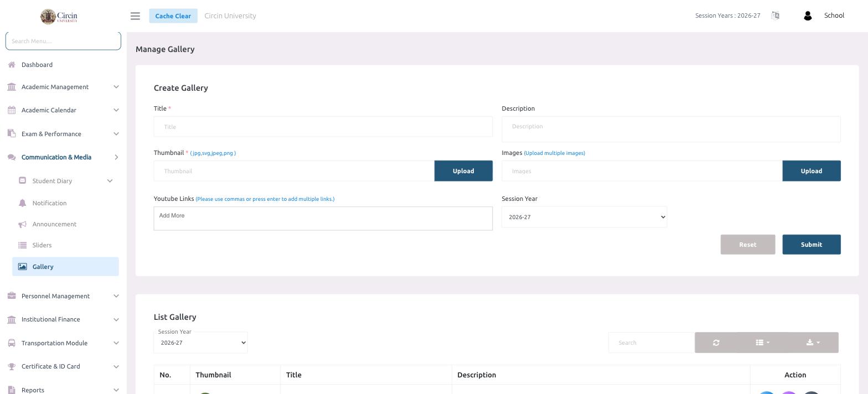Focus the Thumbnail file field
The width and height of the screenshot is (868, 394).
pyautogui.click(x=294, y=171)
